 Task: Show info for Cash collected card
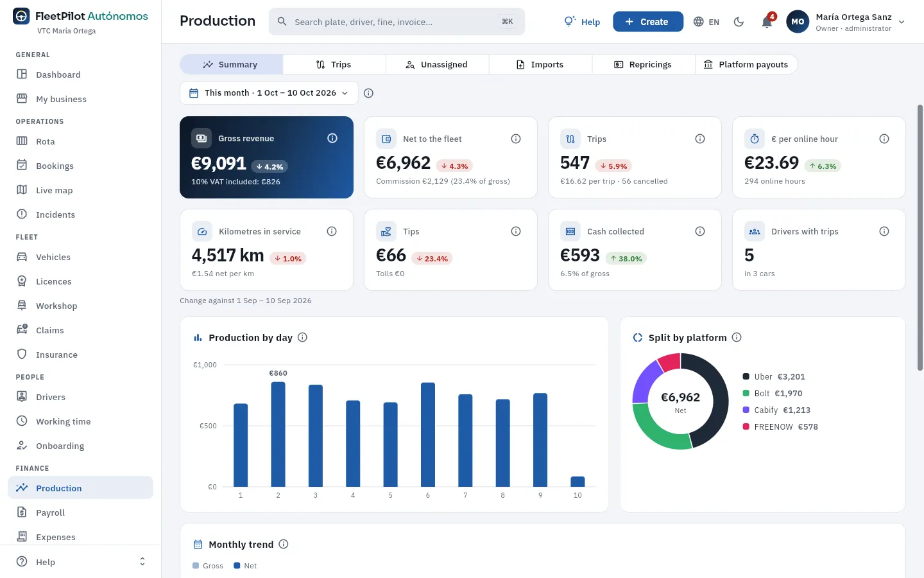tap(700, 231)
